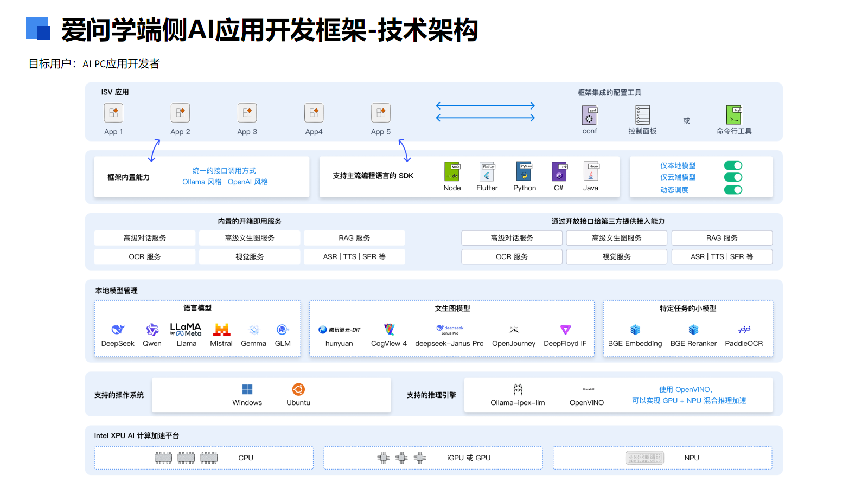Choose the Flutter SDK icon
This screenshot has width=868, height=488.
click(487, 171)
